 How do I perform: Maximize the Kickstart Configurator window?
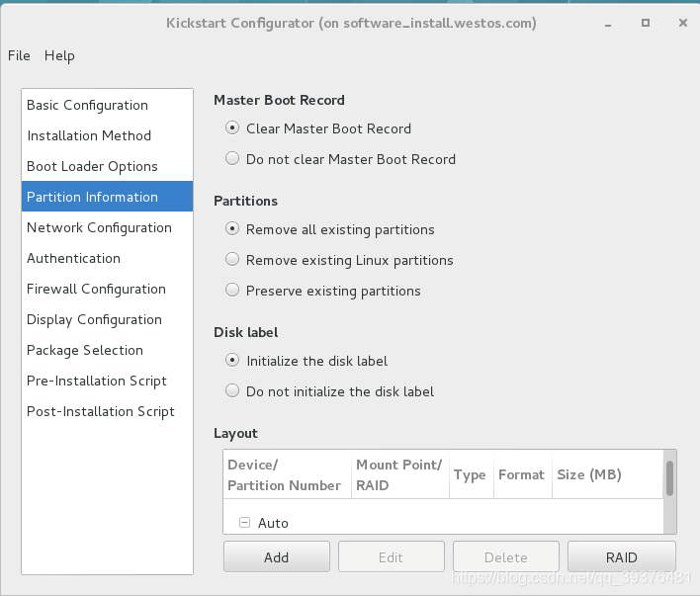646,23
